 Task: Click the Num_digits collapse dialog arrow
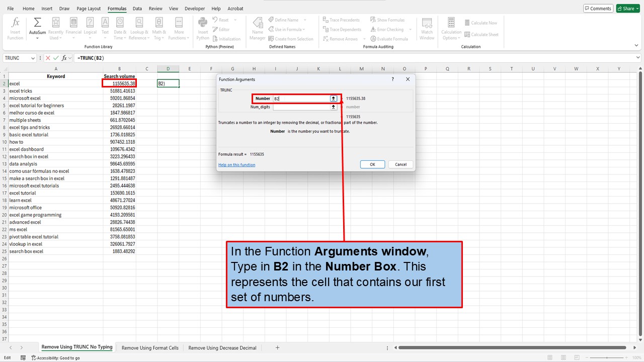(333, 107)
